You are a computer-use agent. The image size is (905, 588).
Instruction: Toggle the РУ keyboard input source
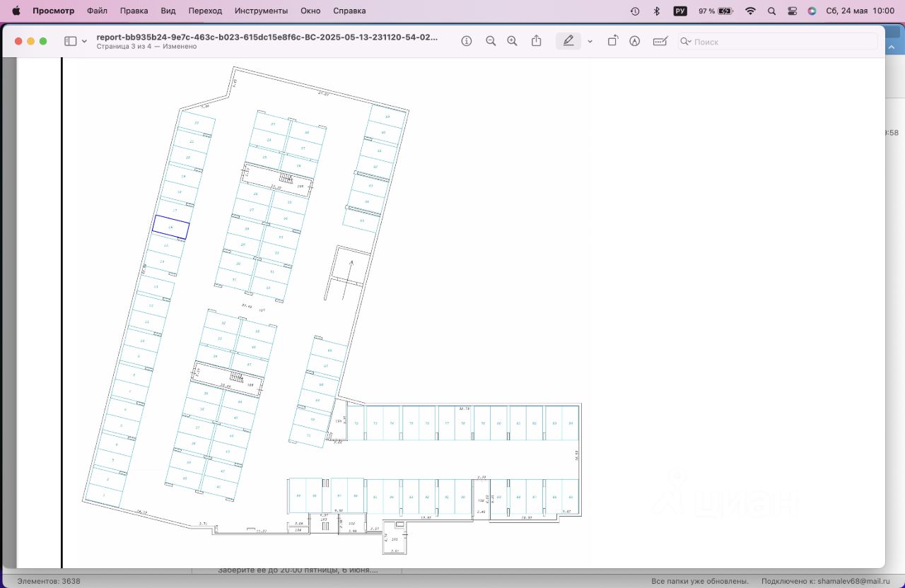(x=680, y=11)
